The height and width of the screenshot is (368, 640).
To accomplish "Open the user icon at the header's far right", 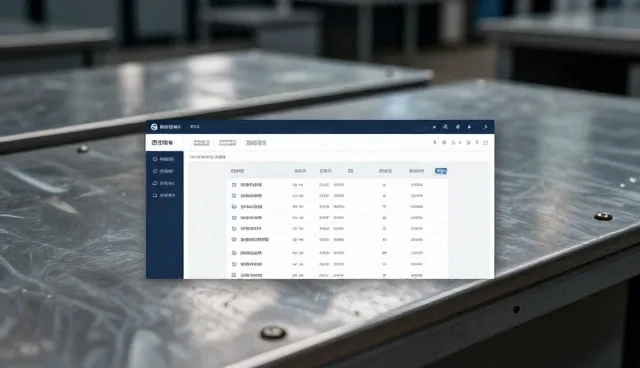I will tap(485, 127).
